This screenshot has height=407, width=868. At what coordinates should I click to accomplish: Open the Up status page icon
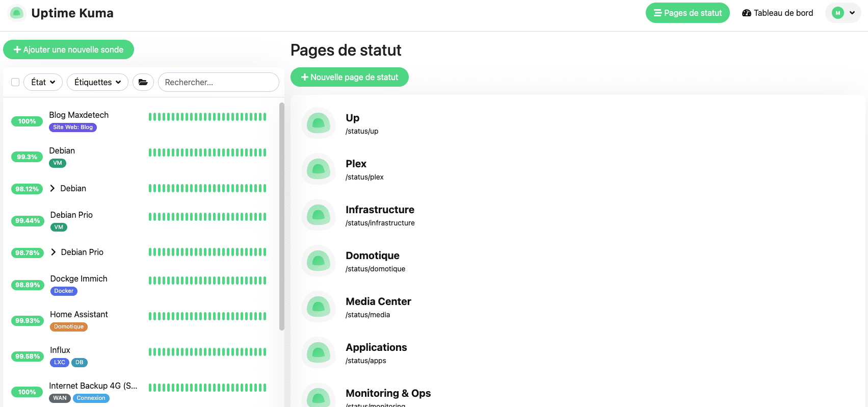point(319,123)
